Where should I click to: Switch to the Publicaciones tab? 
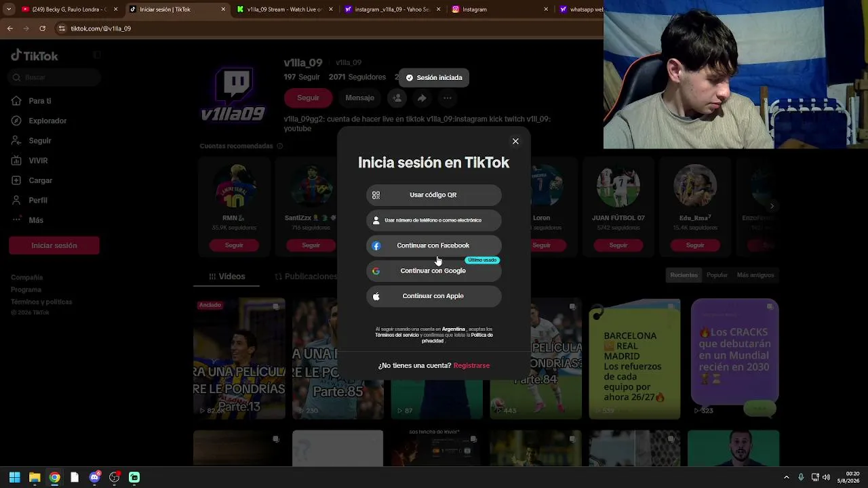[x=305, y=277]
